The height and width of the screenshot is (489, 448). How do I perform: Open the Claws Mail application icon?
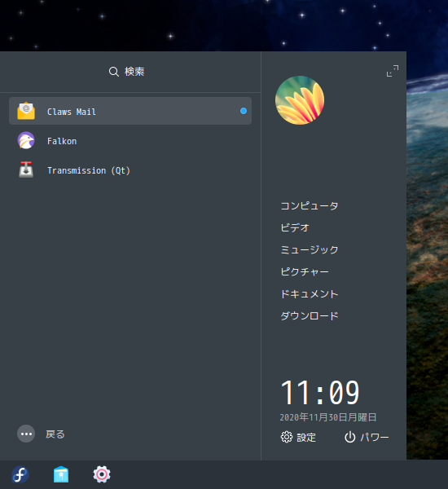point(26,111)
